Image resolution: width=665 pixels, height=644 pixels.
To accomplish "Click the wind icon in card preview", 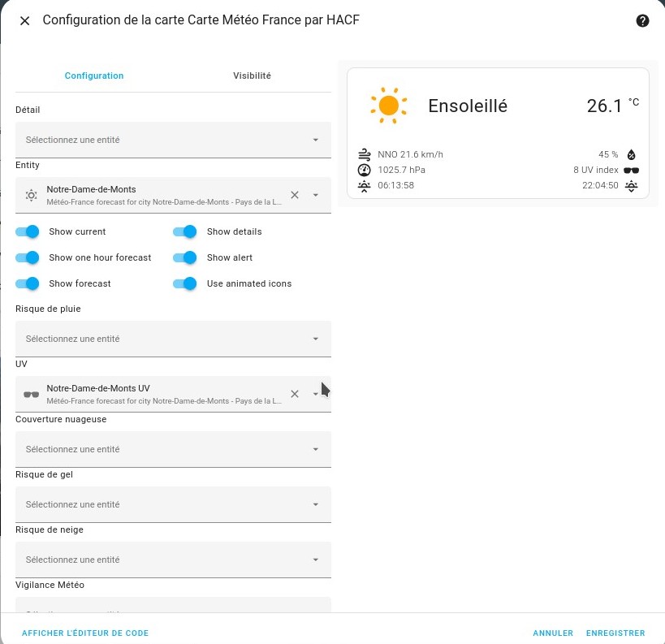I will [364, 154].
